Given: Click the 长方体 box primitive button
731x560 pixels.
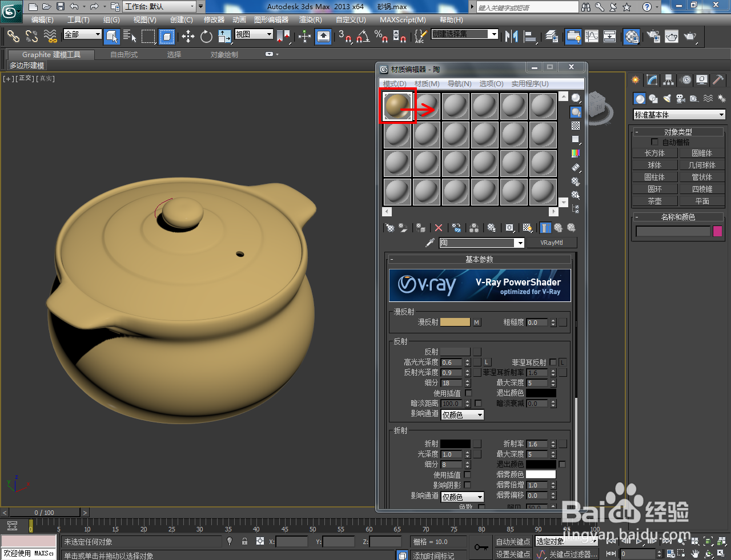Looking at the screenshot, I should point(654,153).
